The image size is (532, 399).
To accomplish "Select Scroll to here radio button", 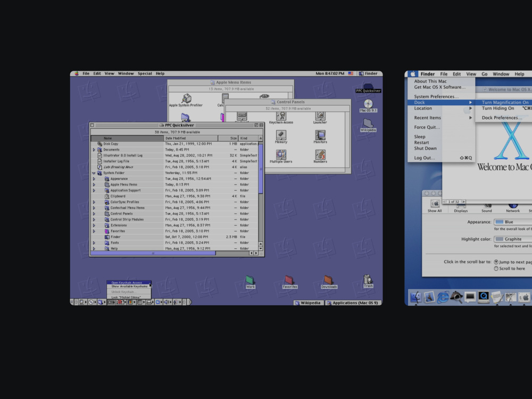I will pyautogui.click(x=496, y=268).
